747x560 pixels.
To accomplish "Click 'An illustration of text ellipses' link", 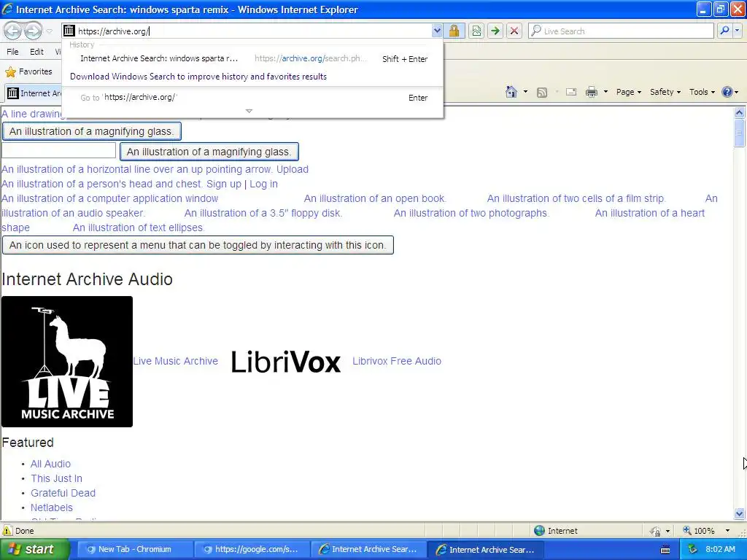I will 138,228.
